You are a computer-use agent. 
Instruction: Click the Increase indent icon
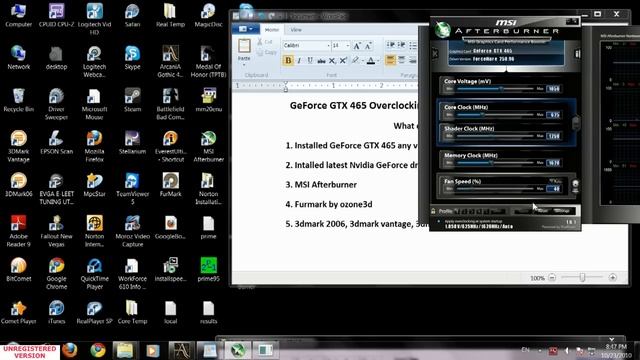402,45
